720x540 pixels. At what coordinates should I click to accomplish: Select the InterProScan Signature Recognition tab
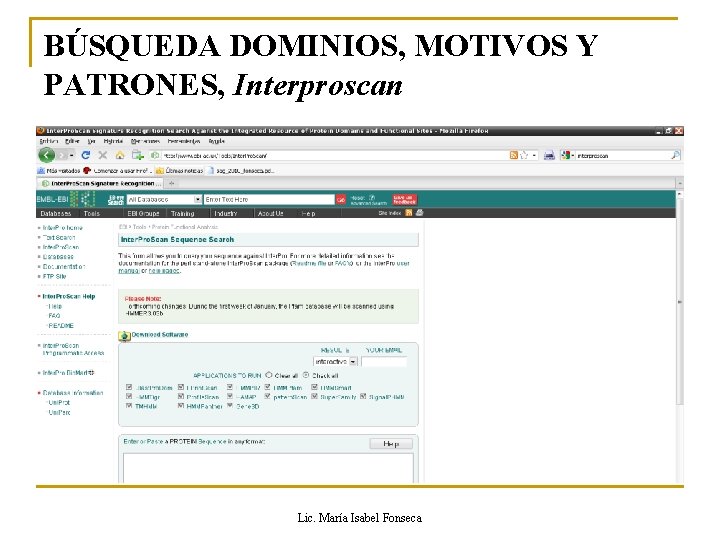pyautogui.click(x=101, y=183)
